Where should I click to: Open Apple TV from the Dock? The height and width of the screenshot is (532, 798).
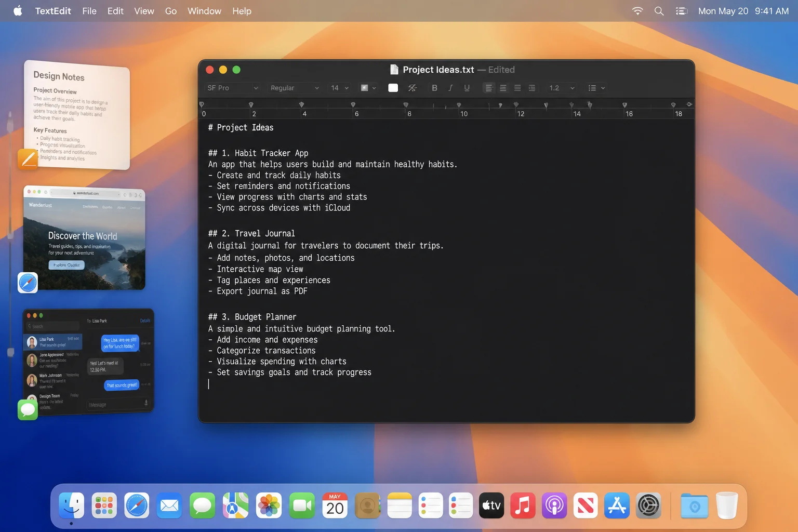pos(491,506)
